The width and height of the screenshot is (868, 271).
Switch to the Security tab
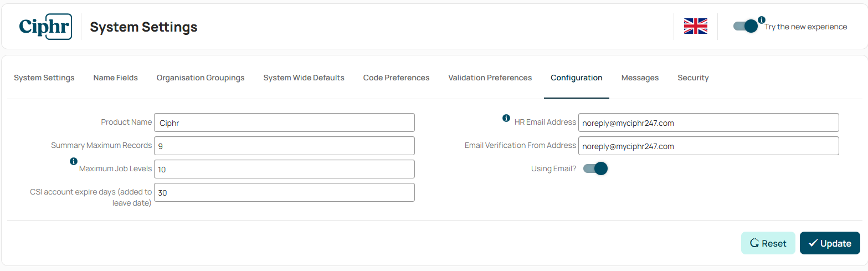(693, 78)
